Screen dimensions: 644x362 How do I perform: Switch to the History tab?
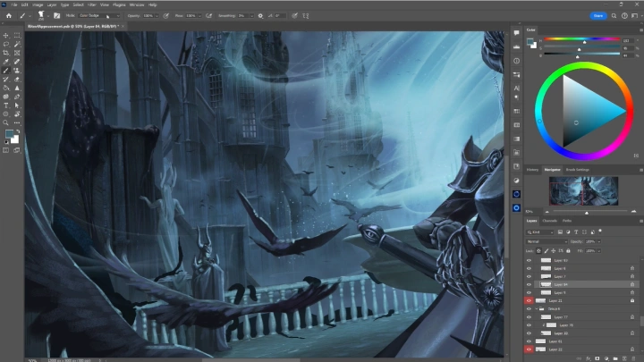532,170
